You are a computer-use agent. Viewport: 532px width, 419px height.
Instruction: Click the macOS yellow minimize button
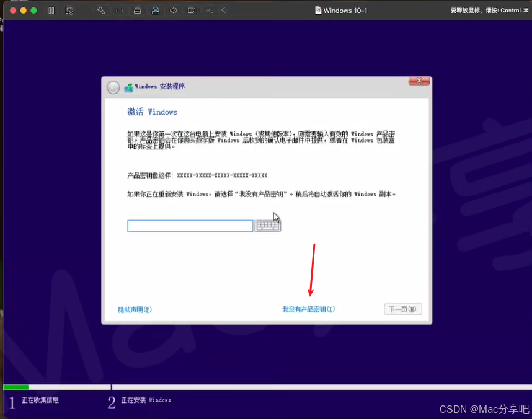pyautogui.click(x=24, y=11)
